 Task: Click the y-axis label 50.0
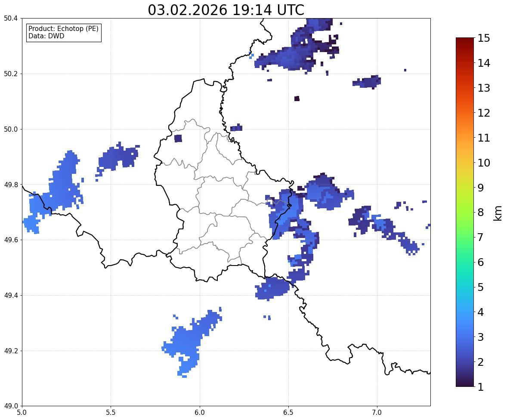click(11, 130)
